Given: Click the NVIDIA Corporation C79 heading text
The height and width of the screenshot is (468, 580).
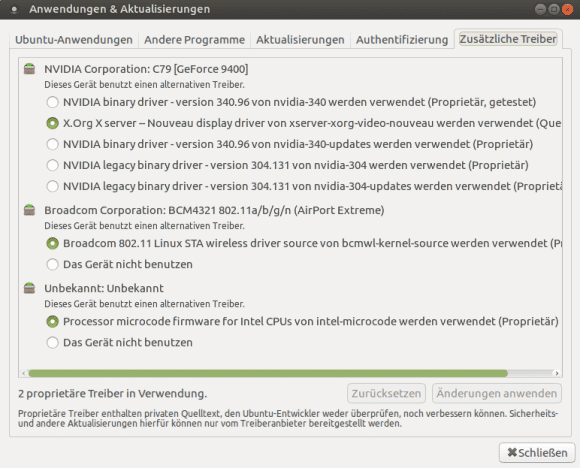Looking at the screenshot, I should (146, 69).
